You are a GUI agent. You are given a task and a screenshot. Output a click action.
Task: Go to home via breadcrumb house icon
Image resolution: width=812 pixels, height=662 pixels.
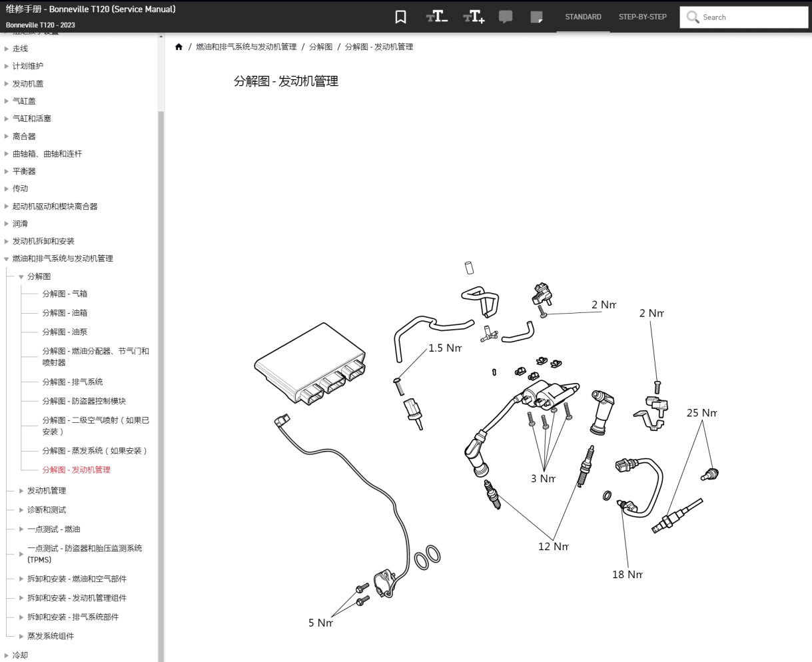point(179,47)
